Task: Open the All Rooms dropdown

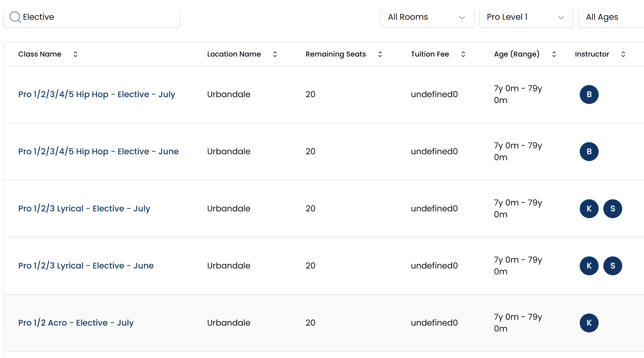Action: click(427, 17)
